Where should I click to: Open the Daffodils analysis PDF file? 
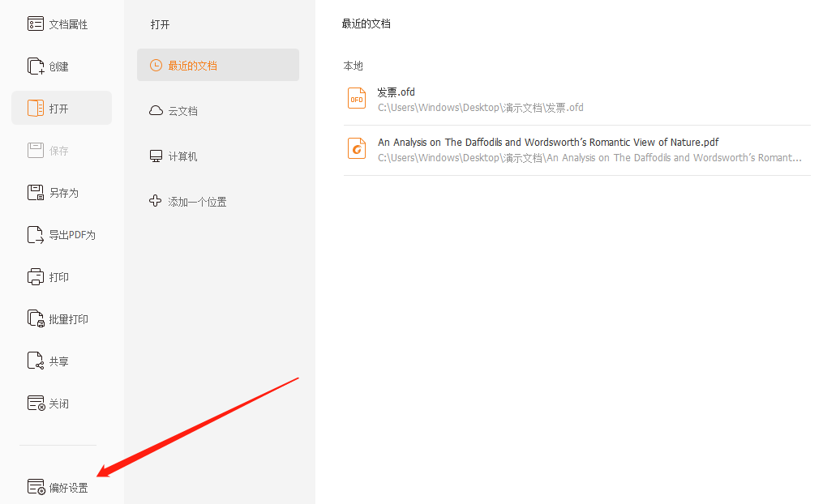pos(548,143)
